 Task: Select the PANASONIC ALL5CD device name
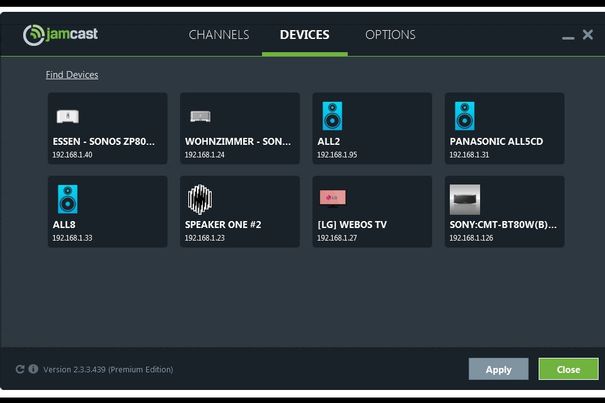[496, 142]
